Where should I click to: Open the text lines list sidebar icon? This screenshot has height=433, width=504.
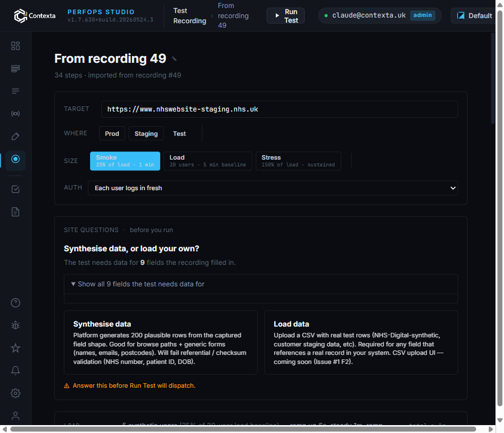pos(15,91)
